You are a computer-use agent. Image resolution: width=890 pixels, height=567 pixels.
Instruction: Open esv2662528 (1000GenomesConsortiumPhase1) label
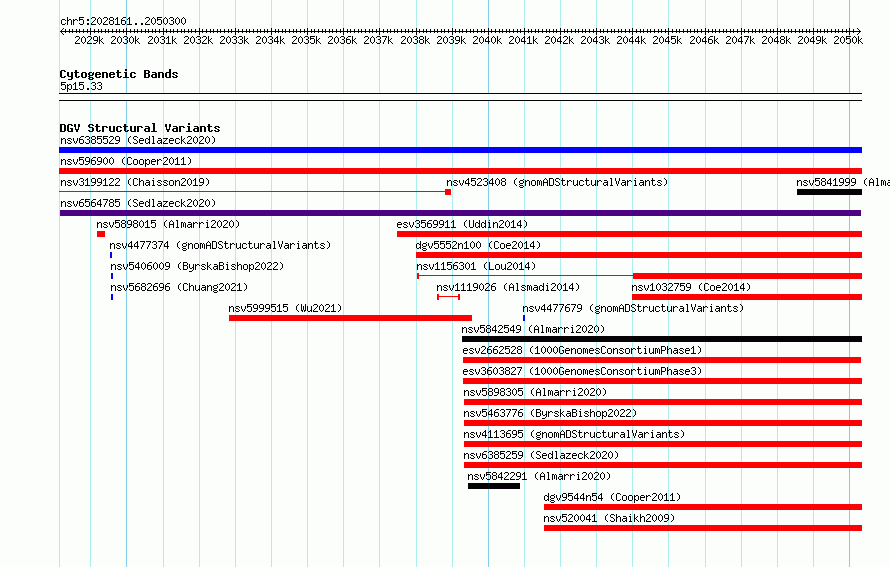tap(582, 350)
